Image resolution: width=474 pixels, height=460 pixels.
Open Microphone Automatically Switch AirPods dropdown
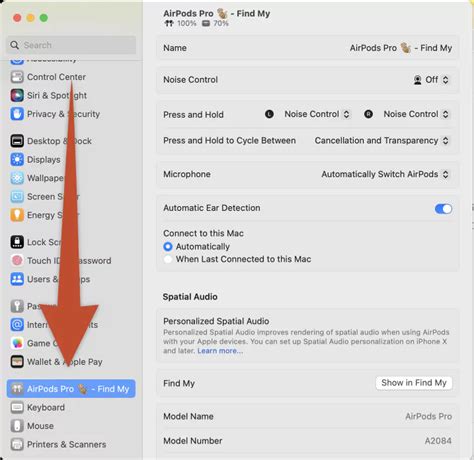[x=385, y=174]
